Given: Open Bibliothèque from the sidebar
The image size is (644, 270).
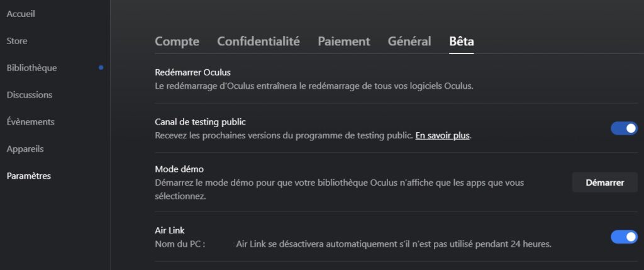Looking at the screenshot, I should [31, 67].
